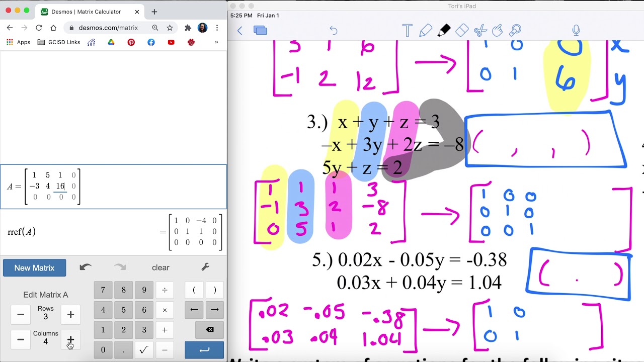Viewport: 644px width, 362px height.
Task: Select the iPad text tool
Action: click(x=408, y=31)
